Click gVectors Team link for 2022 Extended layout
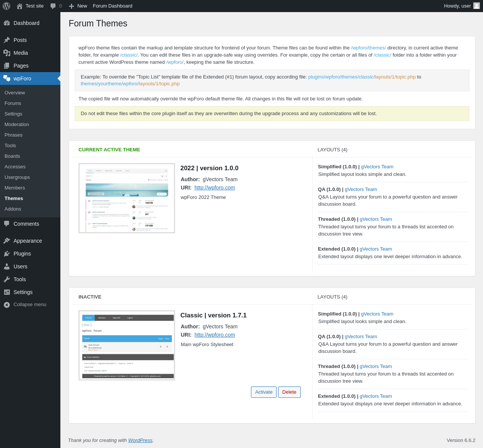The width and height of the screenshot is (483, 448). [x=376, y=249]
